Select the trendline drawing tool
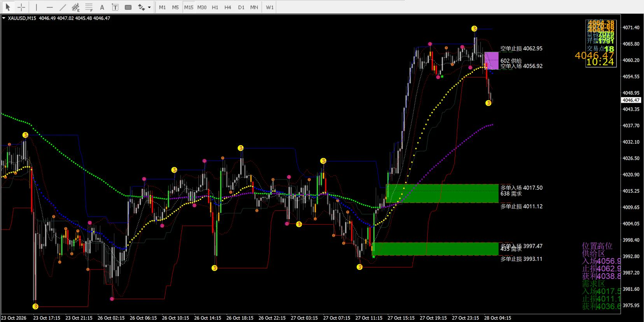 click(63, 7)
